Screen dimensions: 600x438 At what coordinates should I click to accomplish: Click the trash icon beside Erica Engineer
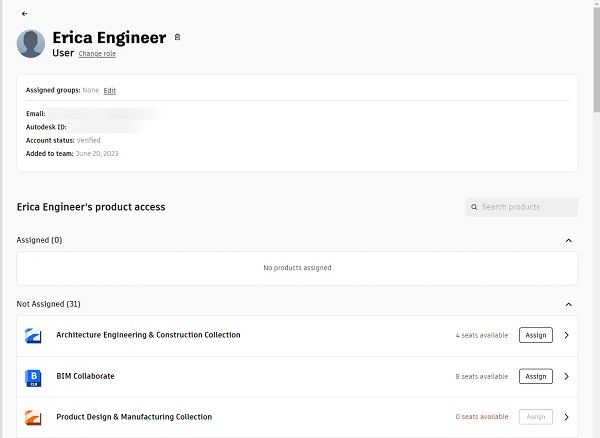177,37
